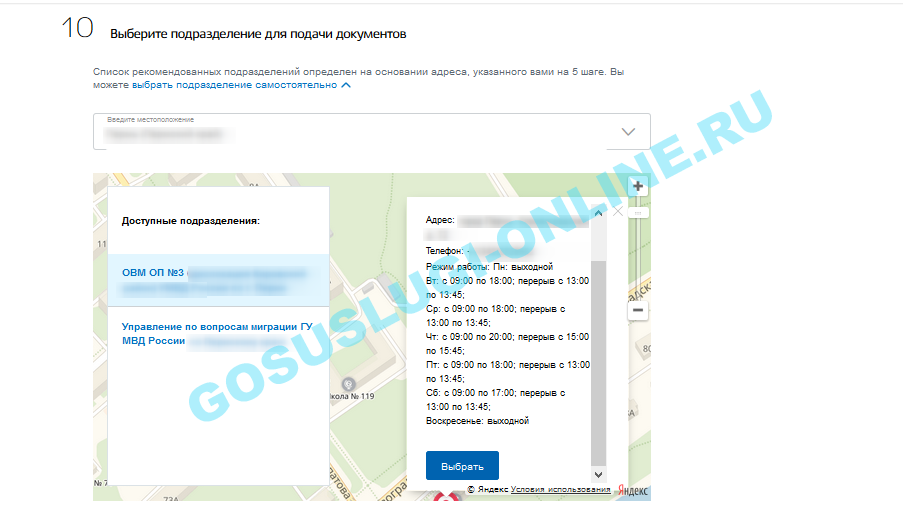The width and height of the screenshot is (903, 519).
Task: Open link выбрать подразделение самостоятельно
Action: [x=234, y=85]
